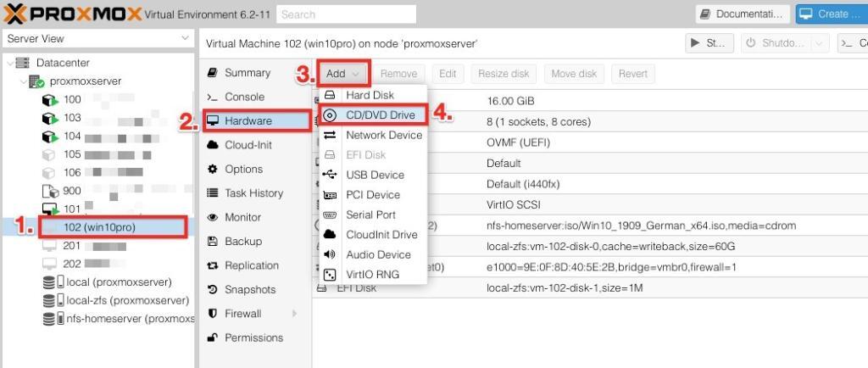Click the nfs-homeserver storage icon
The height and width of the screenshot is (368, 868).
point(53,319)
